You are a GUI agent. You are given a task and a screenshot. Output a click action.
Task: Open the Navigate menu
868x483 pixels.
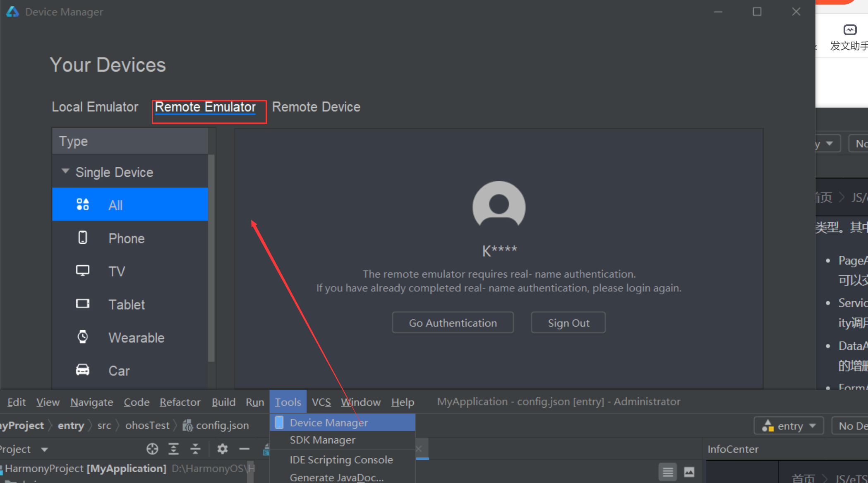92,402
